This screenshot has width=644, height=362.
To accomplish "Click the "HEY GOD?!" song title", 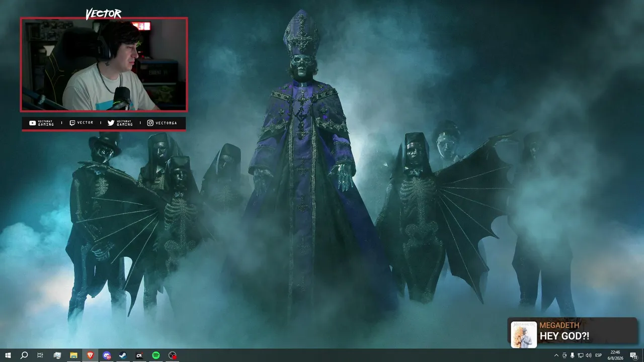I will 564,336.
